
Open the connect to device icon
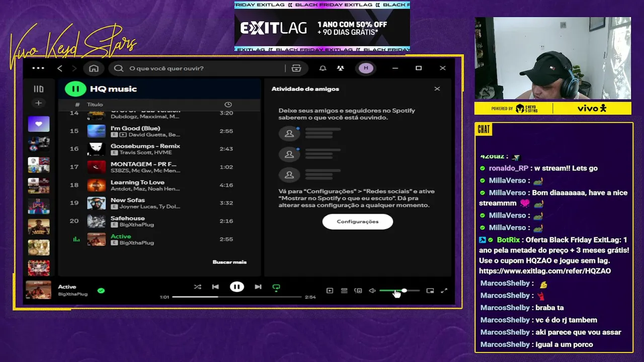358,291
